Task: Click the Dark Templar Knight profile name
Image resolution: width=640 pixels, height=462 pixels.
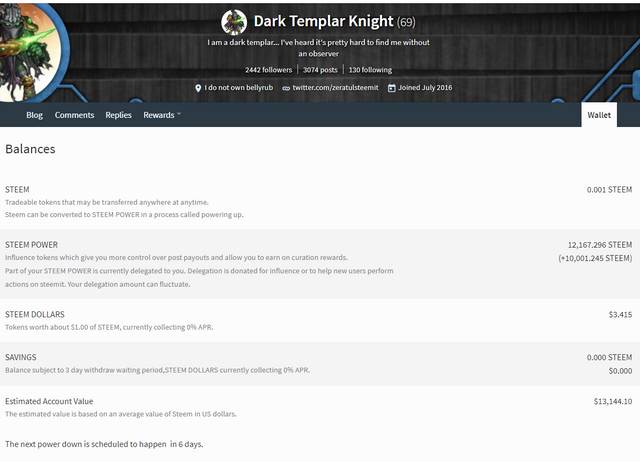Action: pyautogui.click(x=323, y=21)
